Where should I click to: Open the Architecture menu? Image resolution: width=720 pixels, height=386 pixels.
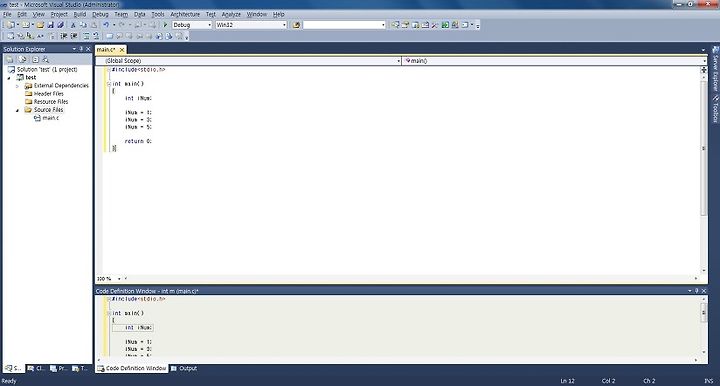pos(185,14)
